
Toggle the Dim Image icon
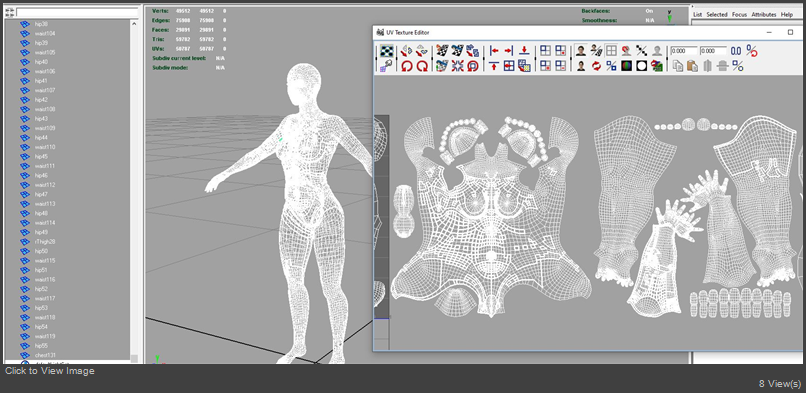596,50
